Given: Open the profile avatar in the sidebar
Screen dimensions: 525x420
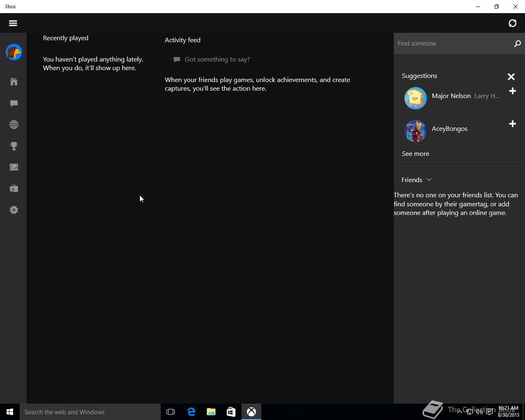Looking at the screenshot, I should pos(14,52).
